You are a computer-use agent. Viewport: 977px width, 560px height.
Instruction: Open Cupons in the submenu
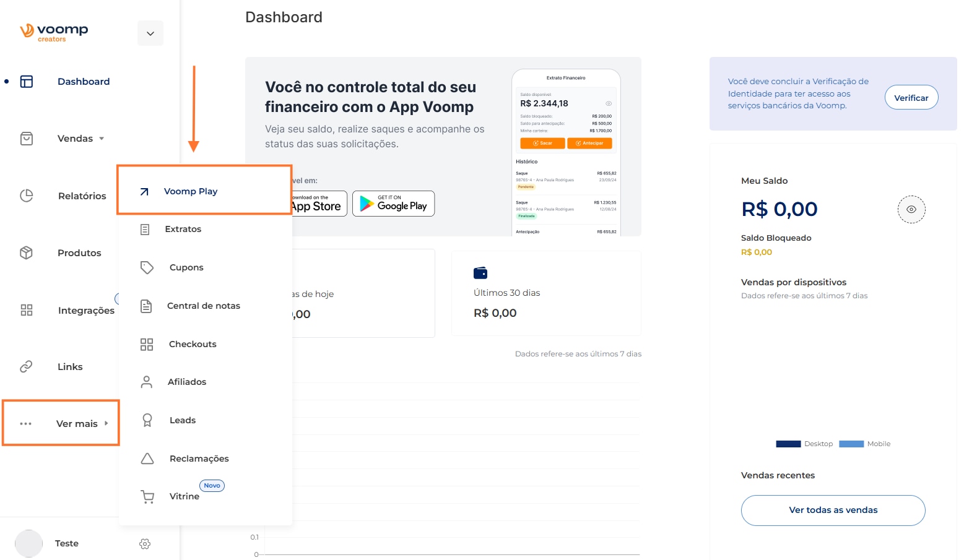click(x=186, y=267)
